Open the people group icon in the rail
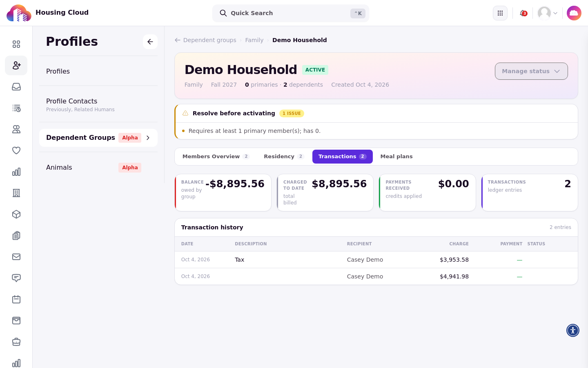 [16, 129]
